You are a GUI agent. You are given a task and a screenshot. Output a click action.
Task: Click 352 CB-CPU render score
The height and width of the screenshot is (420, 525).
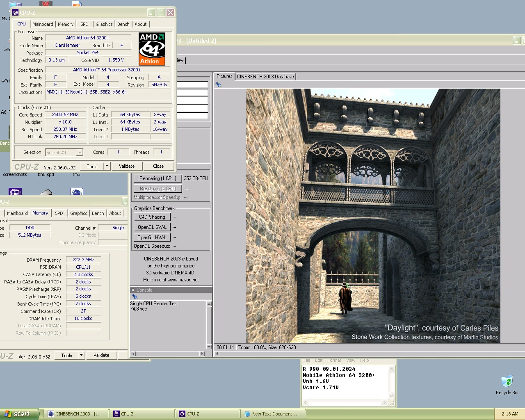pos(196,178)
